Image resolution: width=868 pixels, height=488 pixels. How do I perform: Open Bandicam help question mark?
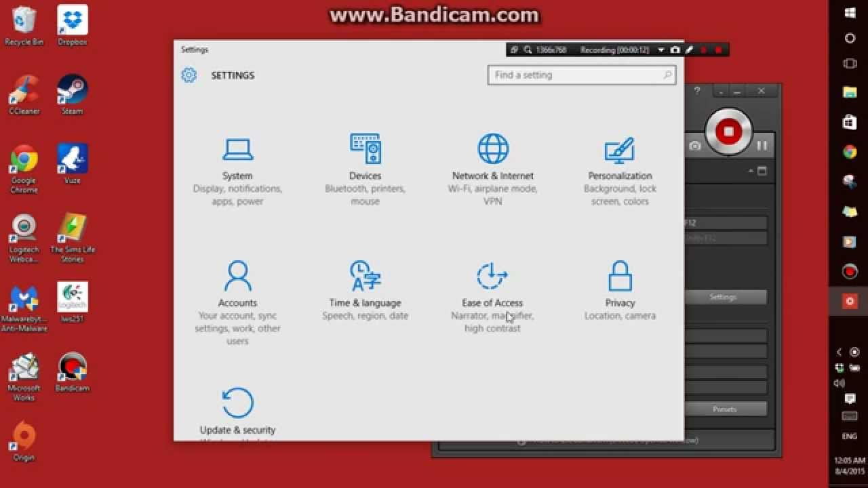point(696,91)
